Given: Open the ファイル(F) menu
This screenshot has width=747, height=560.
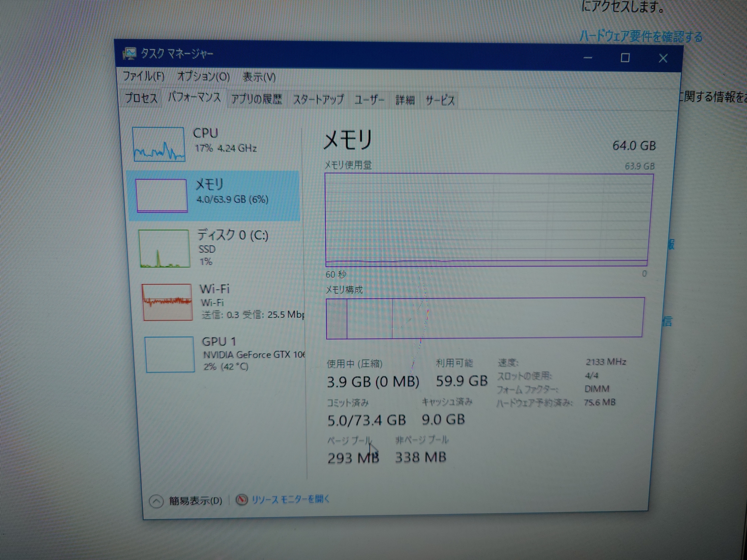Looking at the screenshot, I should (x=144, y=76).
